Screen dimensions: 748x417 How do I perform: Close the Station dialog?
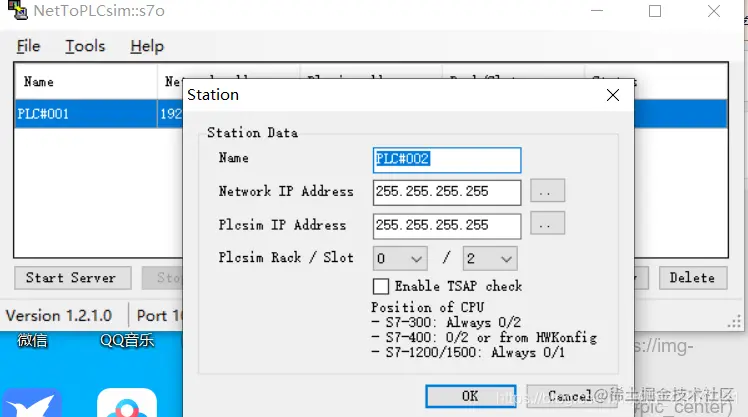[x=613, y=95]
